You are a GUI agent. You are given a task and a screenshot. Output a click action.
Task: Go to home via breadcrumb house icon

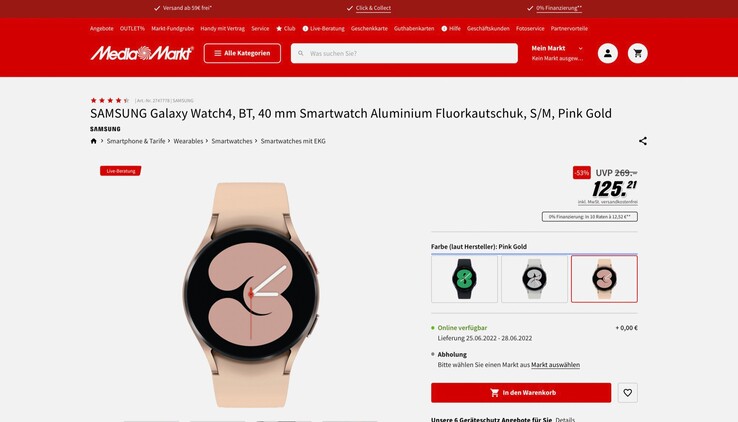point(93,141)
